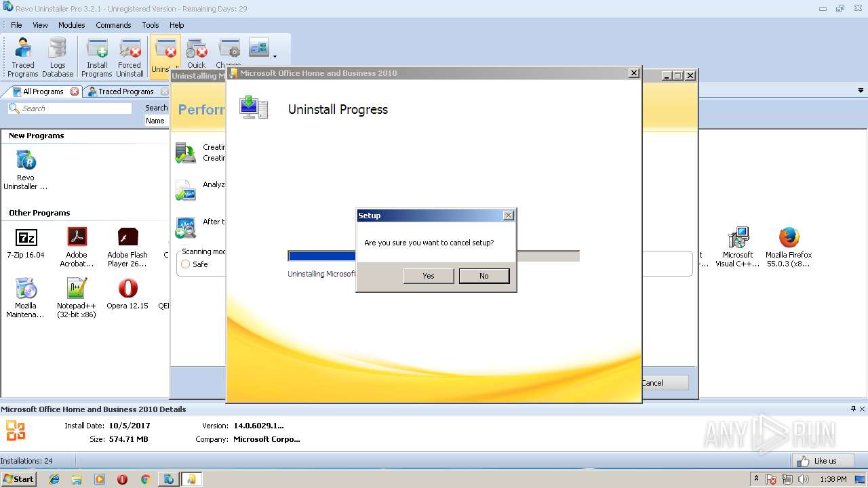Open the Windows Start menu
Screen dimensions: 868x488
click(18, 479)
